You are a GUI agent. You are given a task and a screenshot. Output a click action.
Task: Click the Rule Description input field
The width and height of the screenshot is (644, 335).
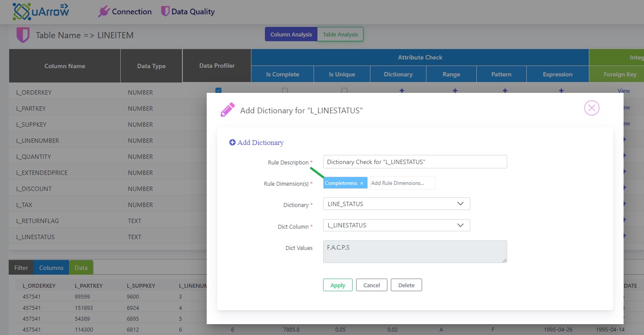415,162
